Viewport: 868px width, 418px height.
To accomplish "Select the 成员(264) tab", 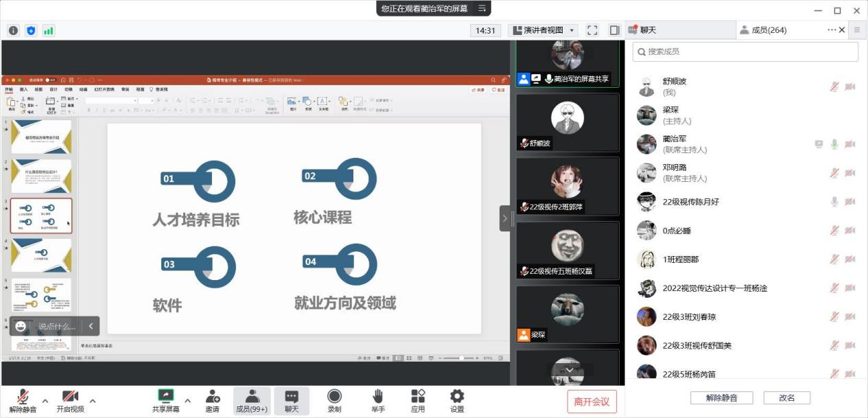I will [769, 30].
